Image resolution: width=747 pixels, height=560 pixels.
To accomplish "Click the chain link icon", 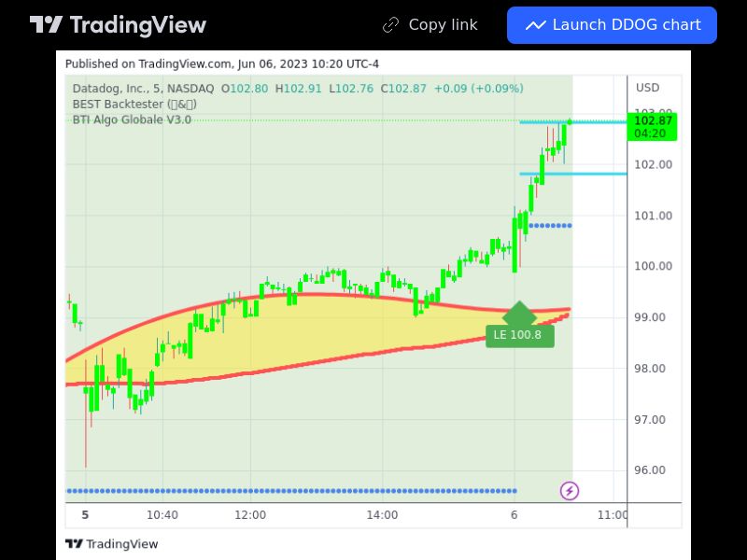I will point(390,25).
